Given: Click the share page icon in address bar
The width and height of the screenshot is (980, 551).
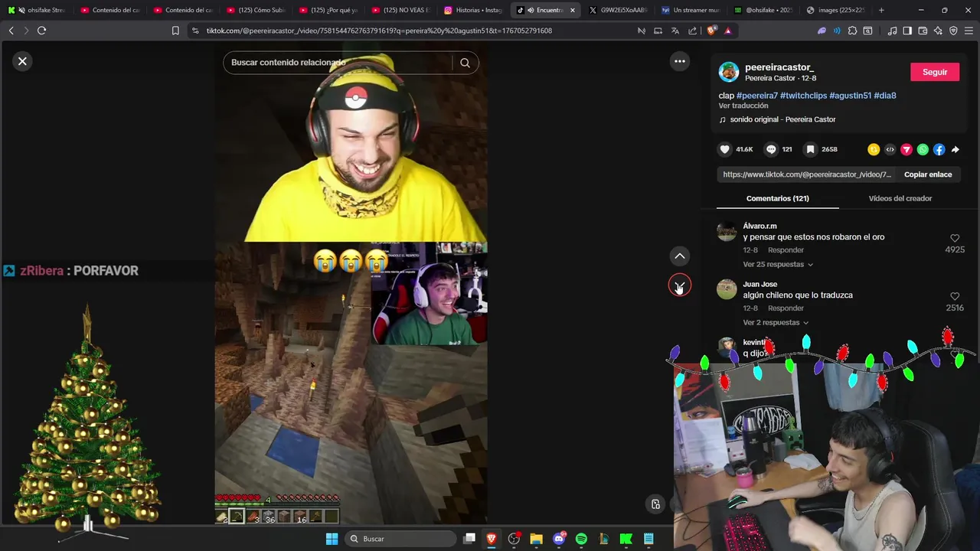Looking at the screenshot, I should 692,31.
